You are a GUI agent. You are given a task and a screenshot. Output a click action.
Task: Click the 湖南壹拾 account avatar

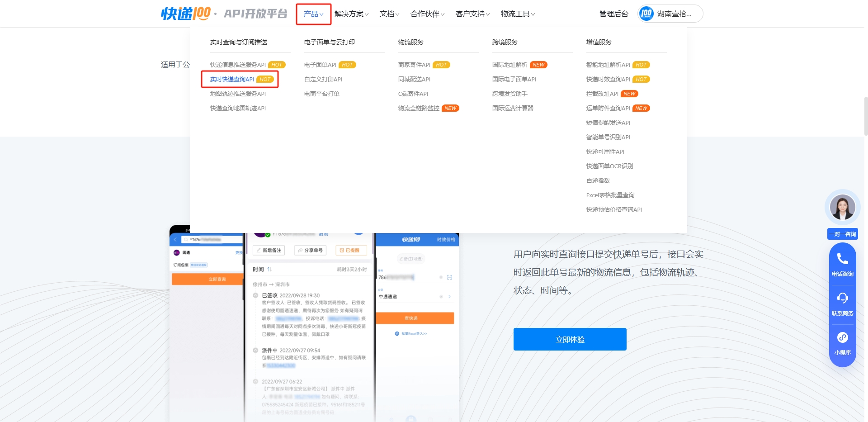(646, 14)
